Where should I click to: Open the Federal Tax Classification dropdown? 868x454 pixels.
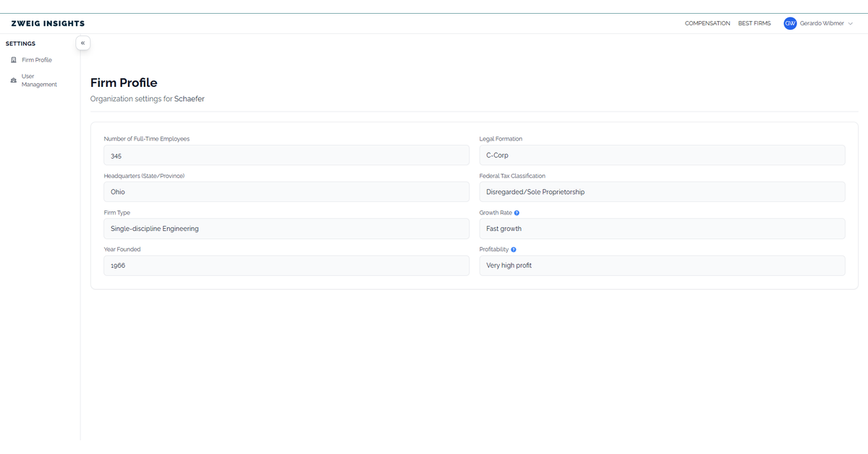tap(662, 191)
